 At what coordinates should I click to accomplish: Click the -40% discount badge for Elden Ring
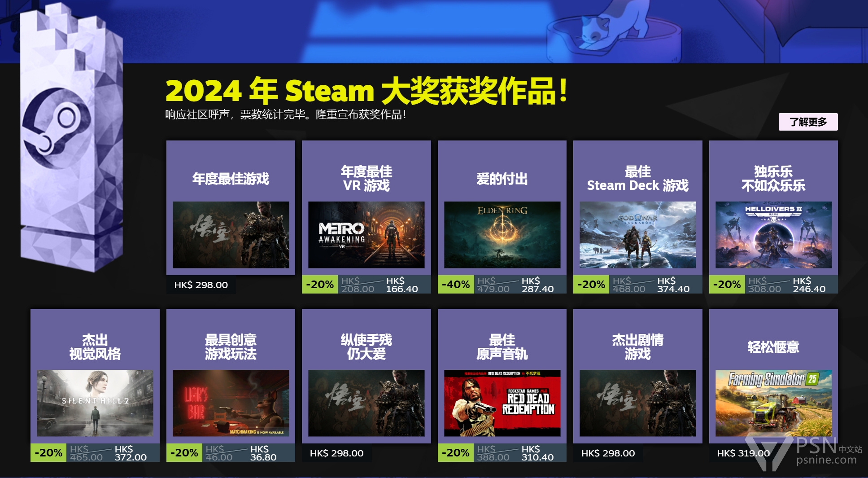tap(456, 285)
